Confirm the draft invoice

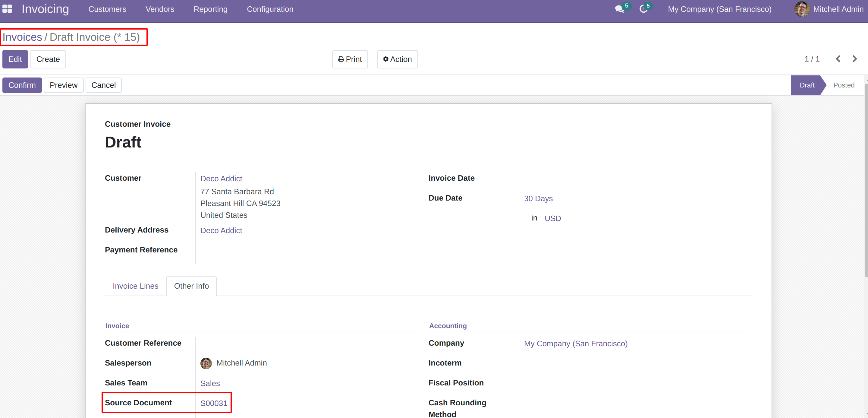[22, 85]
